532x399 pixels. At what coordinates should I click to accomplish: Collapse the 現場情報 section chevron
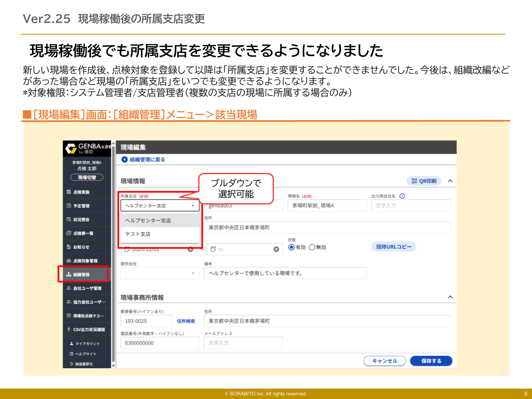(x=450, y=181)
